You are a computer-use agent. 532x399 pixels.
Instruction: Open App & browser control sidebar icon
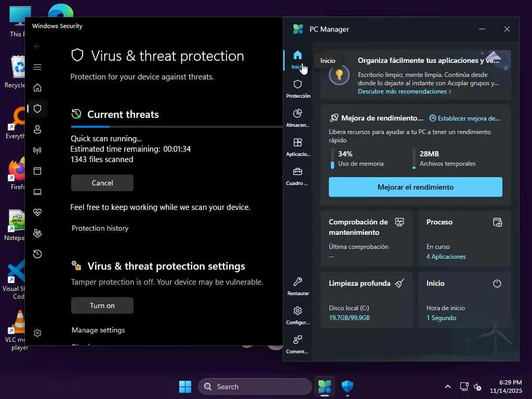37,170
